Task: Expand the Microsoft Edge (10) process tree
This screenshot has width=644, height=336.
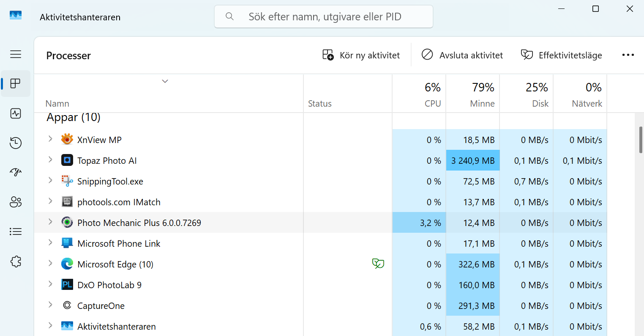Action: [x=50, y=264]
